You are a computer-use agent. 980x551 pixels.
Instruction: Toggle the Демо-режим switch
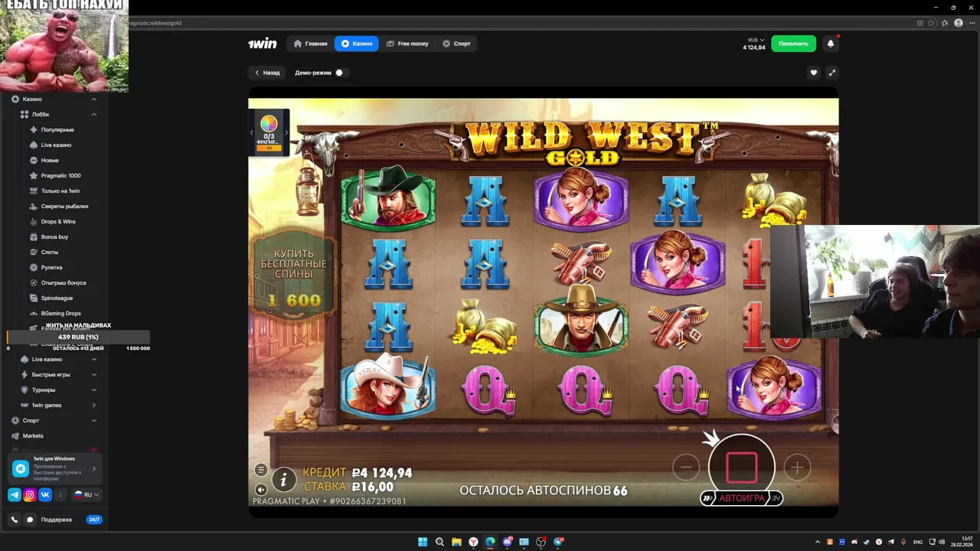[341, 73]
